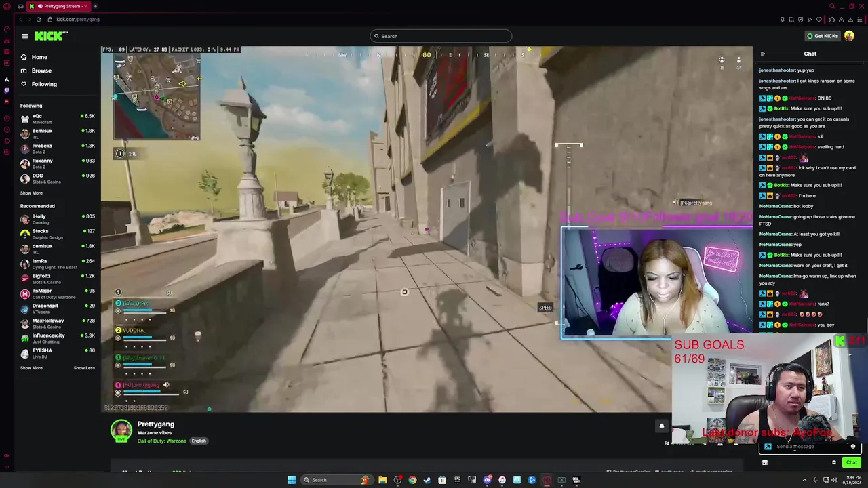Open followed channel Roxanny
Viewport: 868px width, 488px height.
click(x=58, y=163)
